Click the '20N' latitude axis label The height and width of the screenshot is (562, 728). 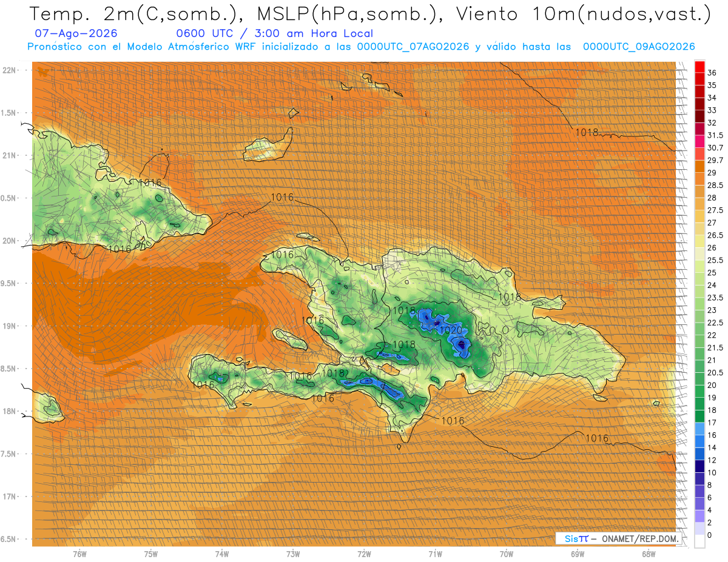click(x=9, y=241)
